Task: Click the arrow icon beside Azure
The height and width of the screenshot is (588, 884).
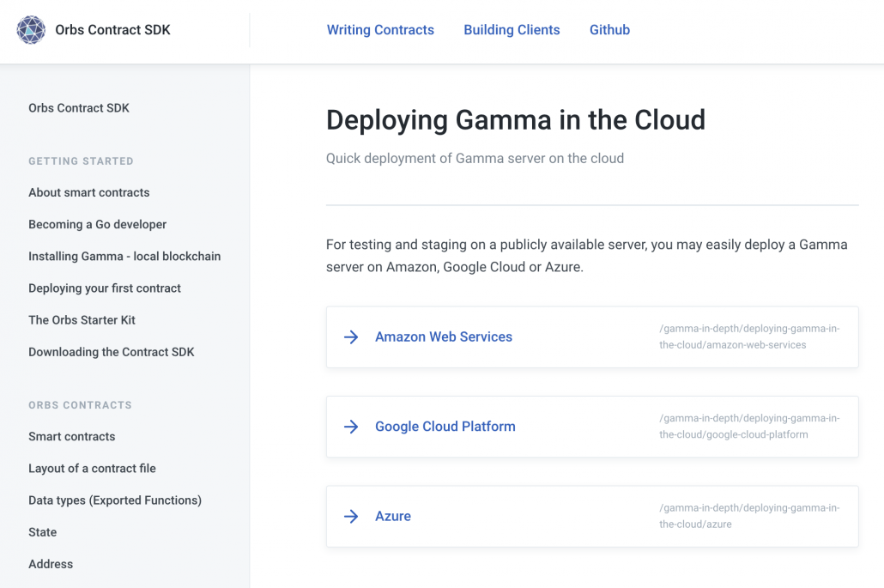Action: pos(351,517)
